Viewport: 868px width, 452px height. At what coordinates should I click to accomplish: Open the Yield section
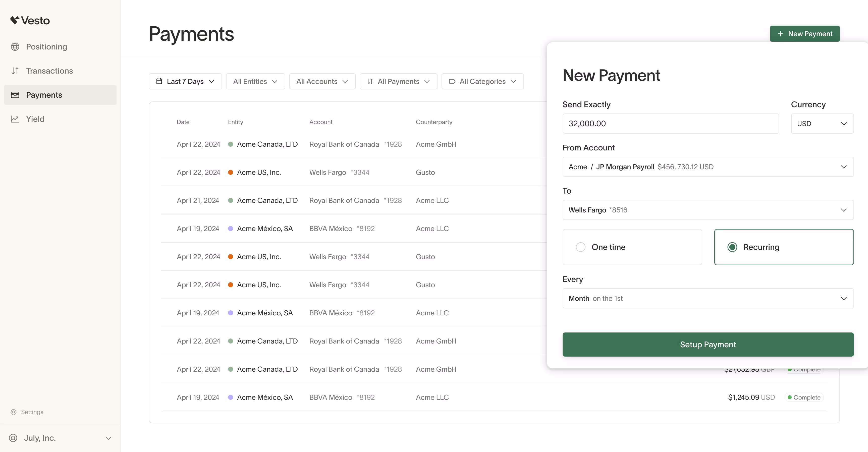(60, 119)
